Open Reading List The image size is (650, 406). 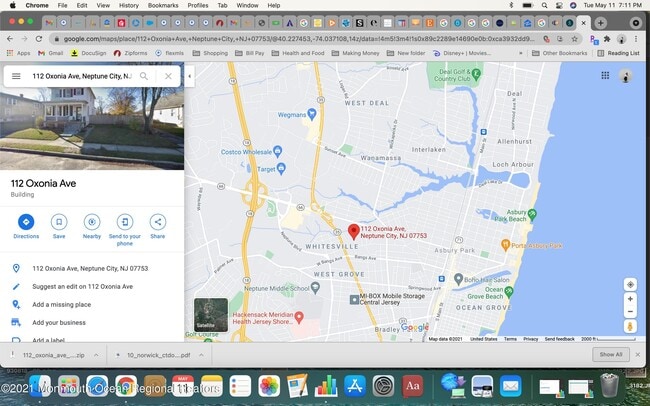tap(619, 53)
